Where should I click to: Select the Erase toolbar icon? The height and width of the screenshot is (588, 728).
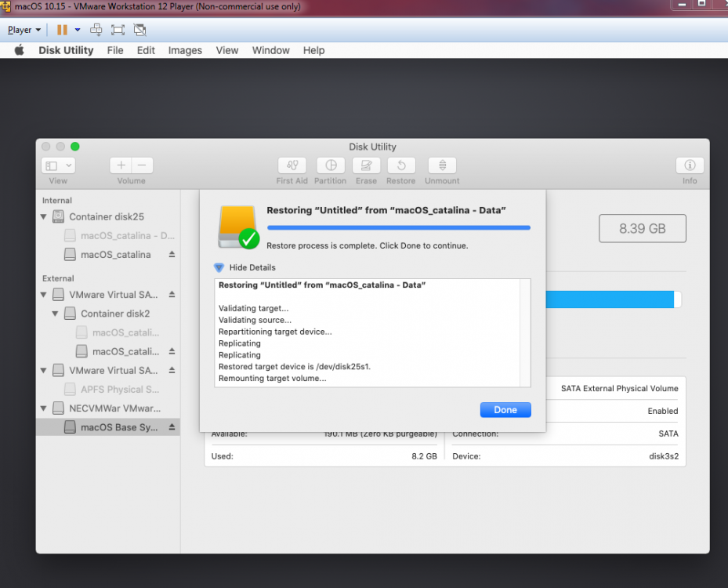366,165
